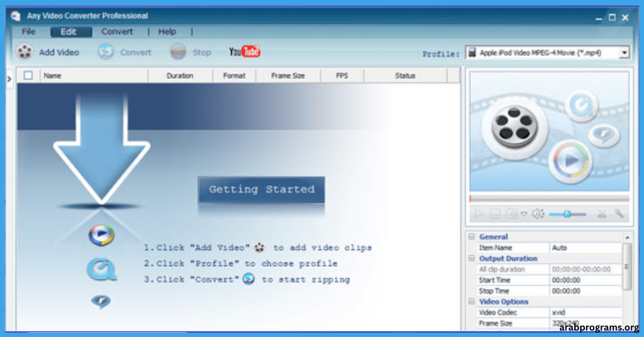Minimize the Any Video Converter window
Image resolution: width=644 pixels, height=337 pixels.
tap(599, 18)
